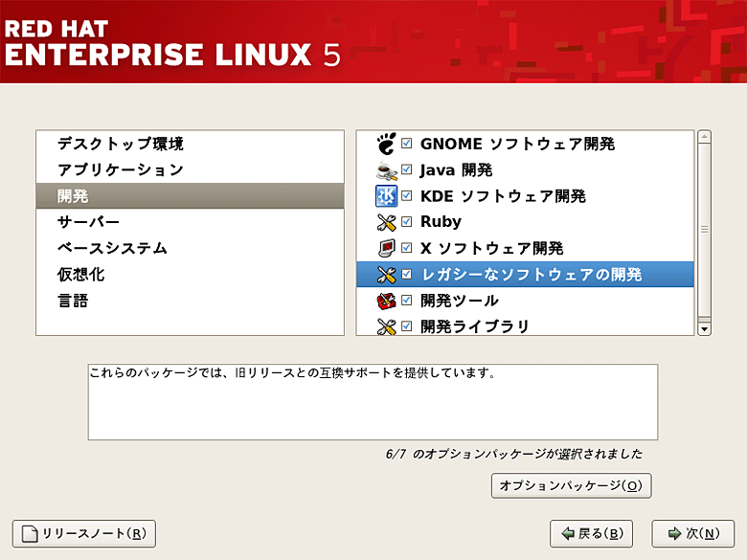Select the デスクトップ環境 category
The height and width of the screenshot is (560, 747).
point(121,145)
